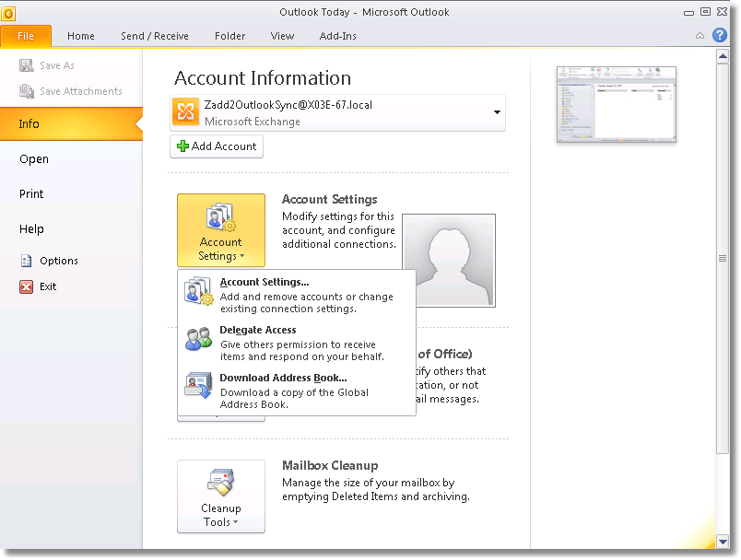The height and width of the screenshot is (560, 741).
Task: Click the Cleanup Tools envelope icon
Action: click(x=220, y=483)
